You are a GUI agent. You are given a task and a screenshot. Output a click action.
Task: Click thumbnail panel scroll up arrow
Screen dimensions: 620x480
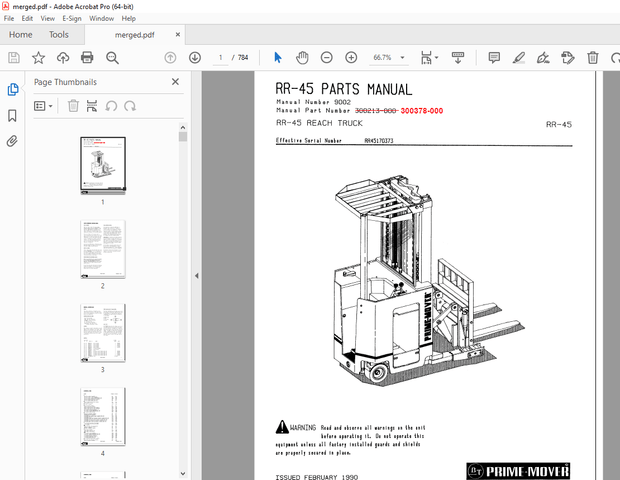[x=183, y=127]
